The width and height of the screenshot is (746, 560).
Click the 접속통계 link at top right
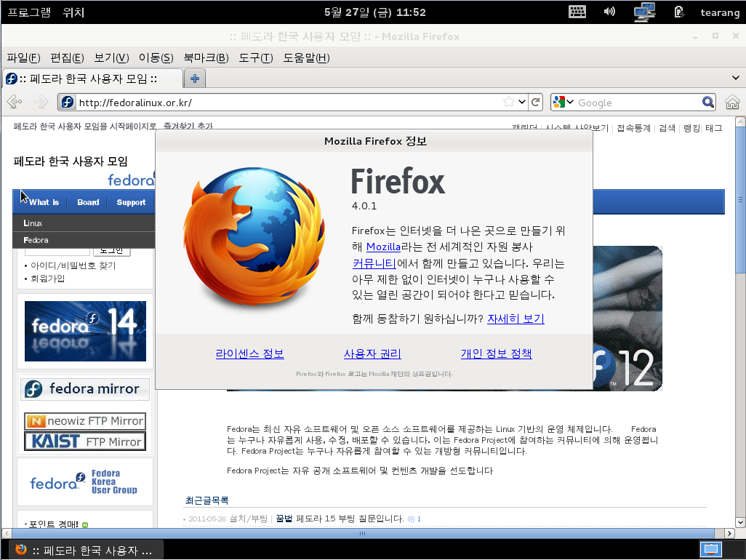(x=633, y=128)
